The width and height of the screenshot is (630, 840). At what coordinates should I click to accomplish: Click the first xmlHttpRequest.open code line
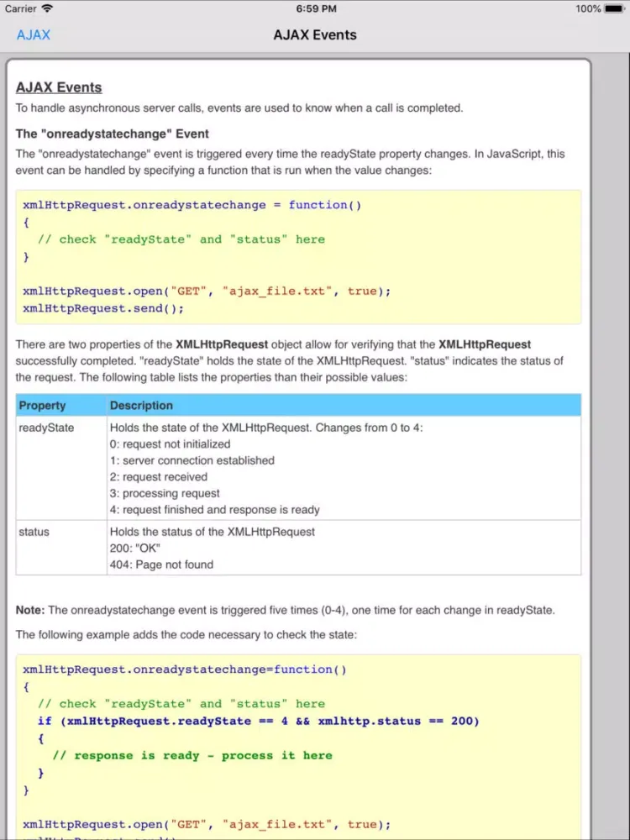207,291
